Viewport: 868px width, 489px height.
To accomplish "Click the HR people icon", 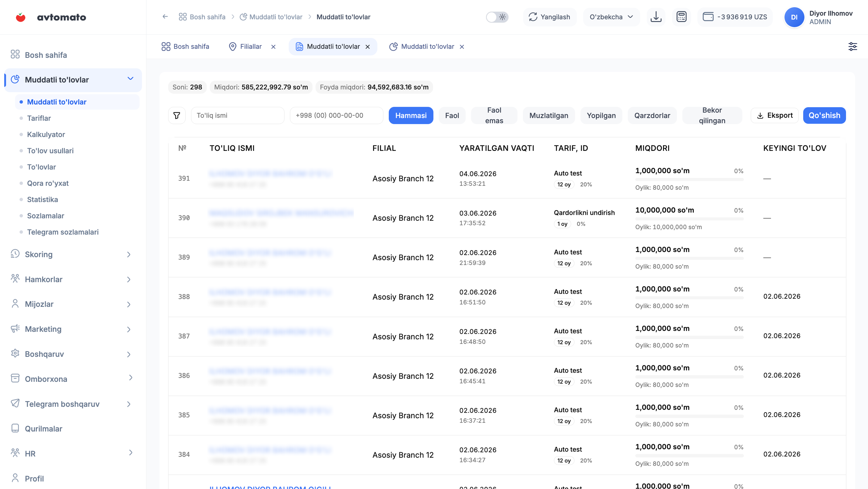I will [15, 453].
